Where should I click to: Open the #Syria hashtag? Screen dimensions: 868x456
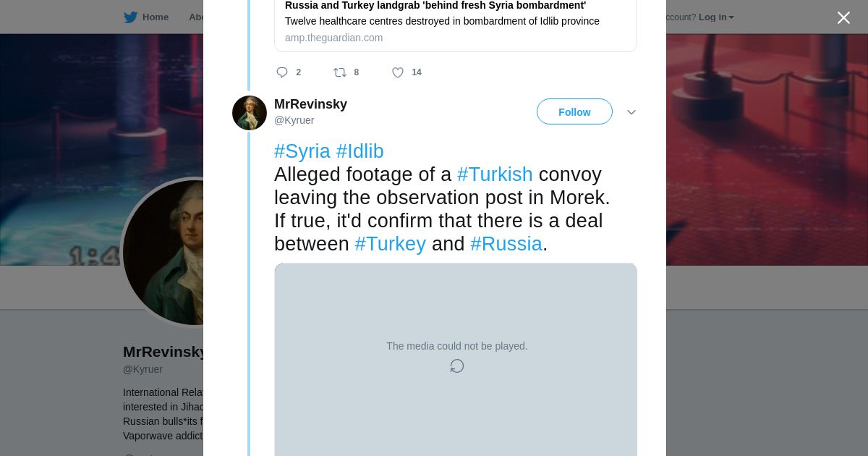click(302, 151)
